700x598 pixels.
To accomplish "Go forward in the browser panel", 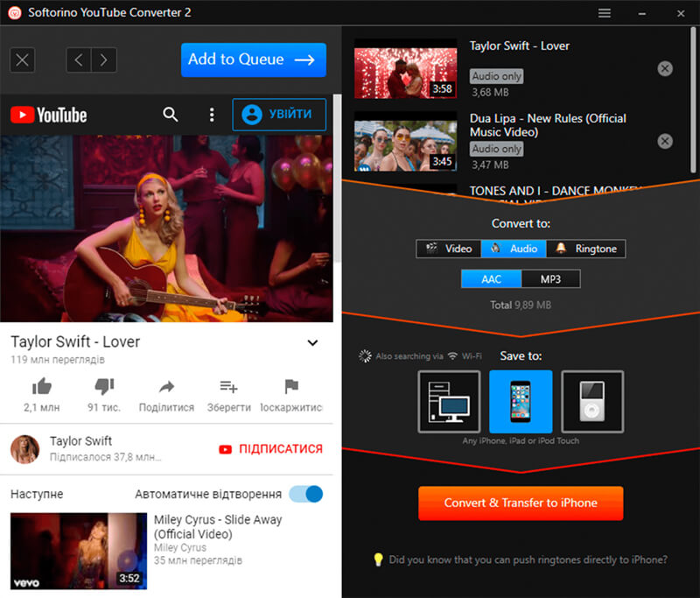I will pos(104,60).
